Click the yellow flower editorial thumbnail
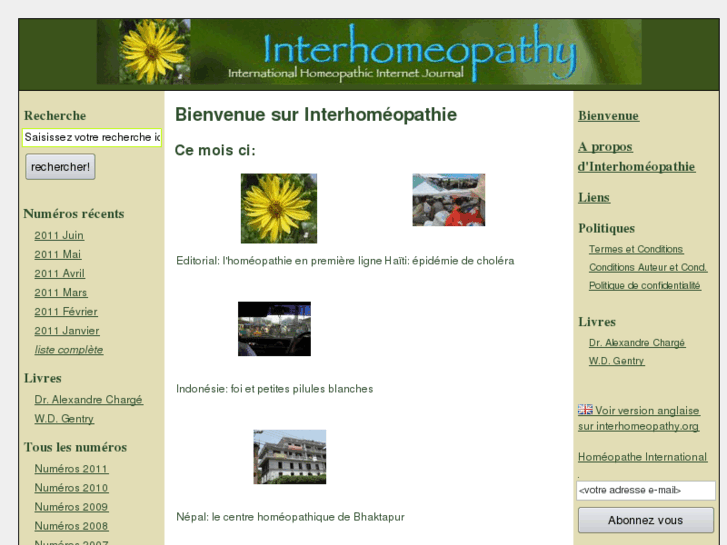Screen dimensions: 727x545 click(x=279, y=208)
